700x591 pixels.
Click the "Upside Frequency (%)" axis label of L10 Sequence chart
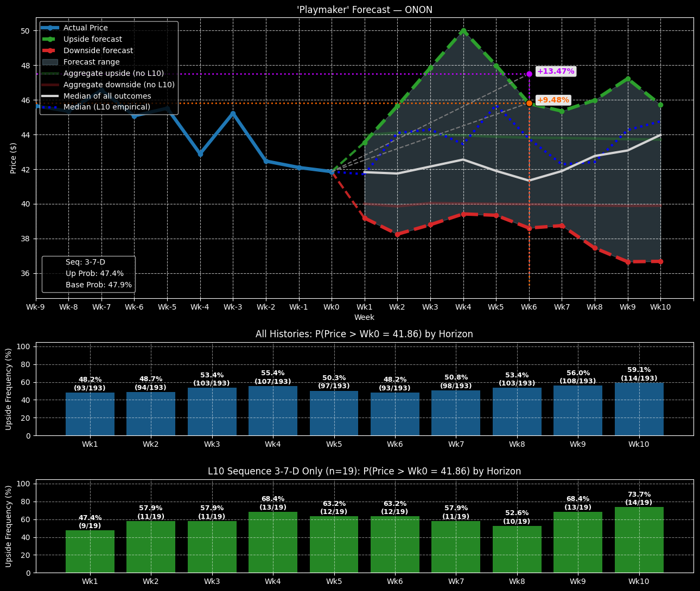(x=9, y=526)
